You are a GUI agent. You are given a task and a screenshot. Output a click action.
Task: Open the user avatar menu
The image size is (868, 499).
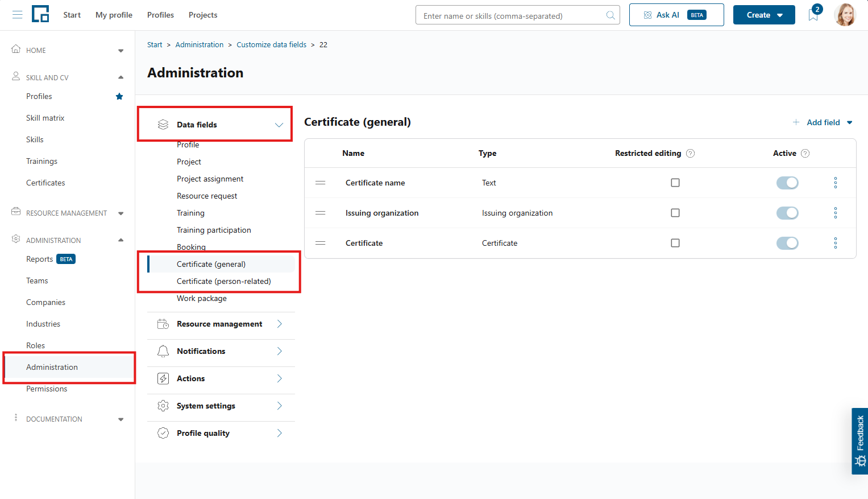pos(845,15)
